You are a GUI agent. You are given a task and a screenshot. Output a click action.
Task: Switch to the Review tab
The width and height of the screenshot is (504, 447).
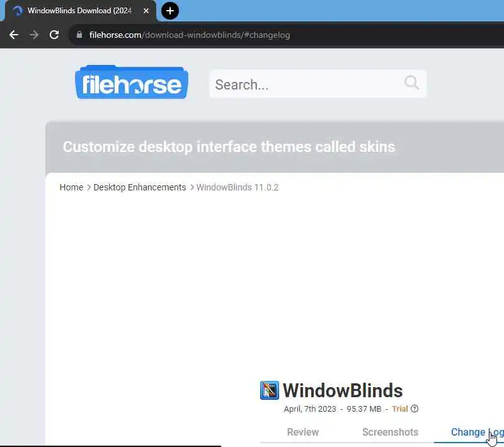coord(303,432)
